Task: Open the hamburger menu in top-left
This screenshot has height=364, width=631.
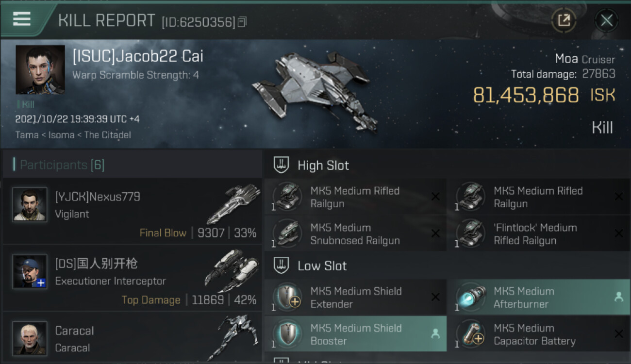Action: (22, 19)
